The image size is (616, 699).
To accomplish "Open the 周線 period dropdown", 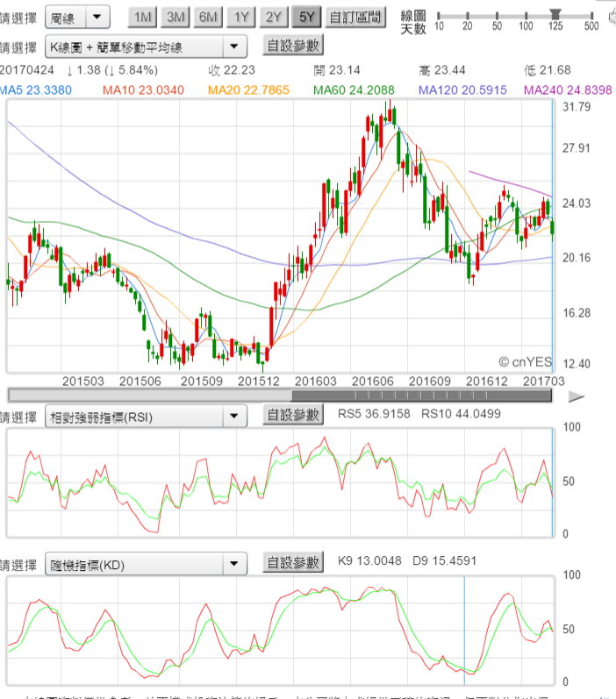I will 75,16.
